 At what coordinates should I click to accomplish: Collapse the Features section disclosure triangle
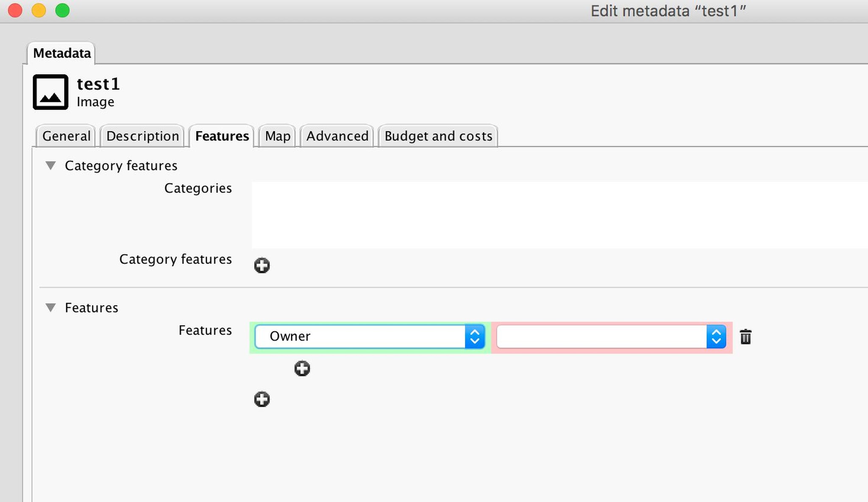51,308
